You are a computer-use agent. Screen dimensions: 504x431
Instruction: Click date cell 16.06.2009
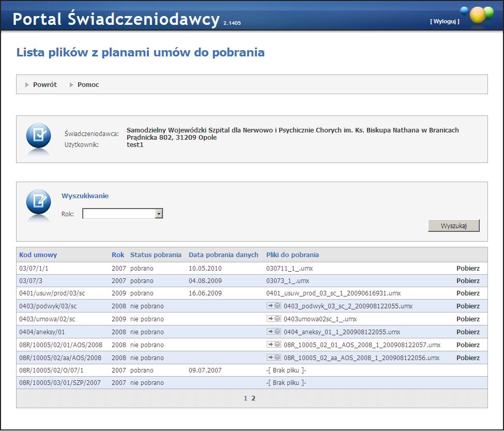coord(205,293)
